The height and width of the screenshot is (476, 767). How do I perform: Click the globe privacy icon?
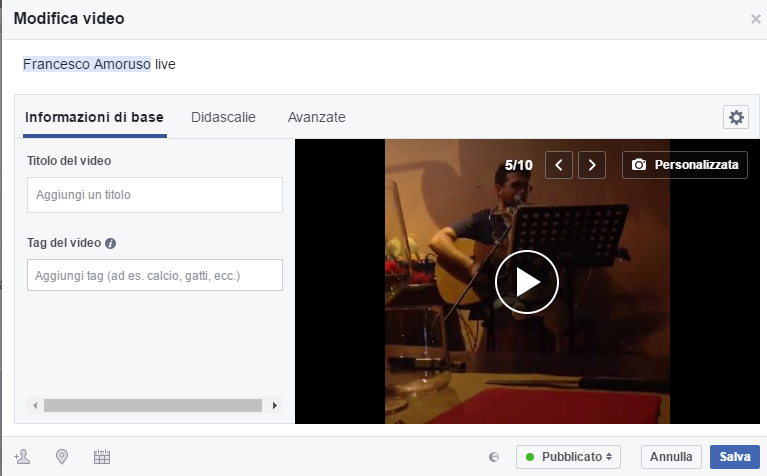click(494, 457)
